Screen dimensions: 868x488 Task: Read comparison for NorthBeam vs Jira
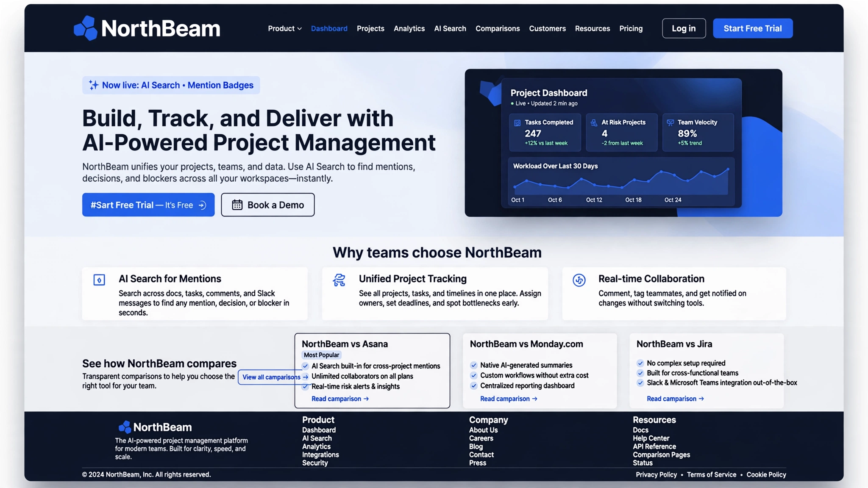pos(675,399)
